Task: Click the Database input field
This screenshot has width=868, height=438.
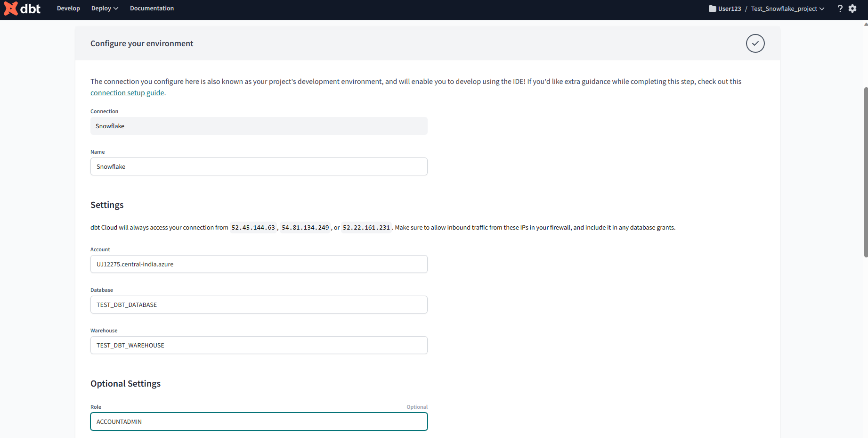Action: click(x=259, y=305)
